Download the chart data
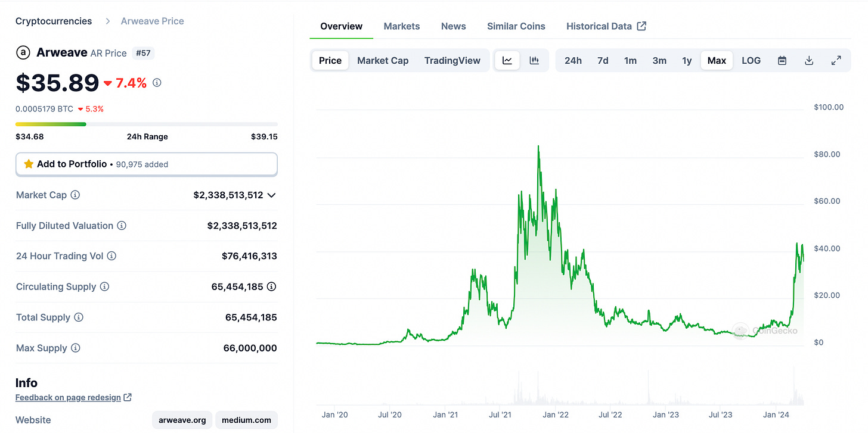The width and height of the screenshot is (868, 433). 809,60
